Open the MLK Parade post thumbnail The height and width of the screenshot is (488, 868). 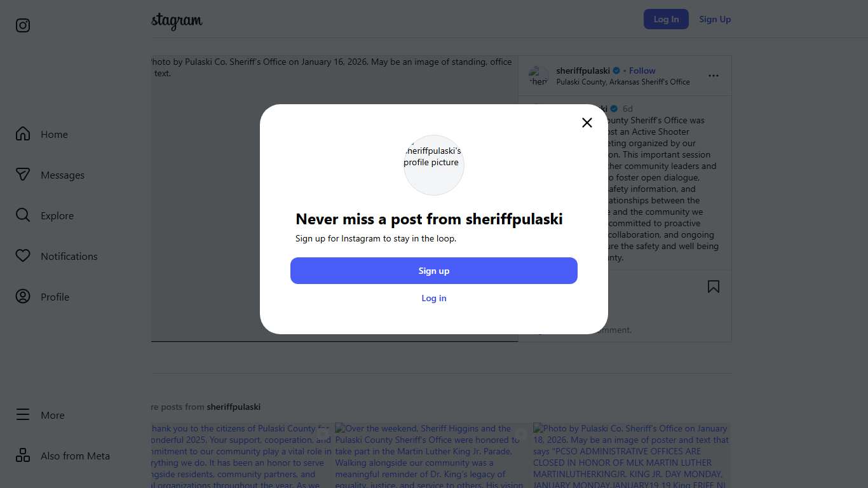pos(429,455)
